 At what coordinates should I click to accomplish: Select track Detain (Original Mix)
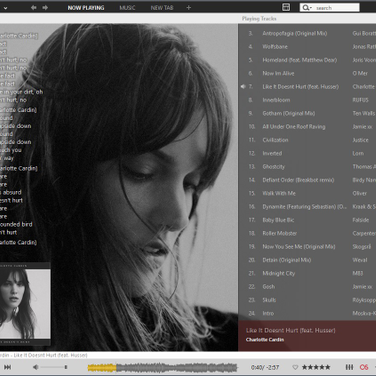coord(287,260)
